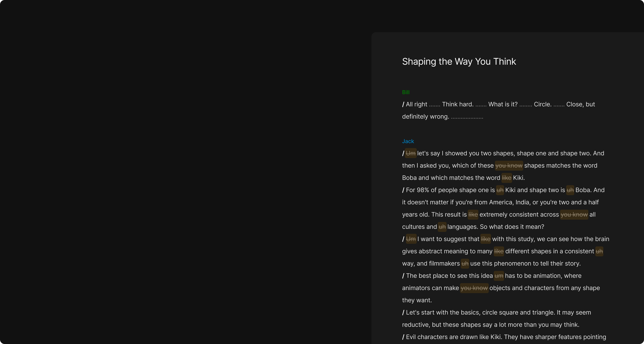This screenshot has width=644, height=344.
Task: Click struck-out you know before objects and characters
Action: coord(474,288)
